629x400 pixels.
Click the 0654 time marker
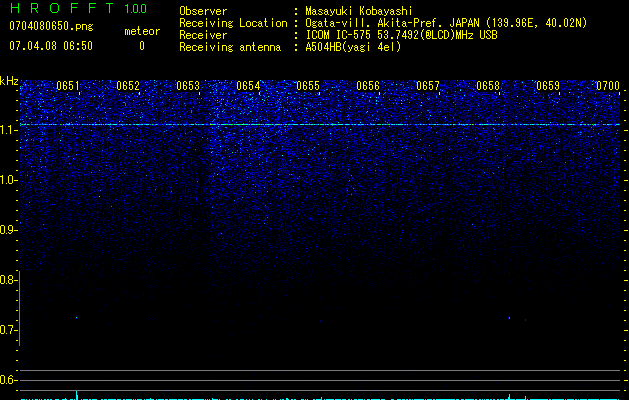click(248, 86)
